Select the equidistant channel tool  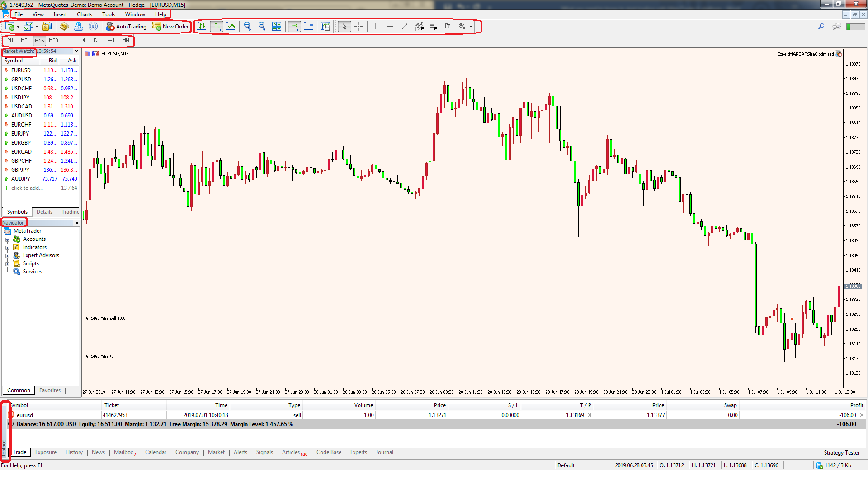[x=419, y=27]
